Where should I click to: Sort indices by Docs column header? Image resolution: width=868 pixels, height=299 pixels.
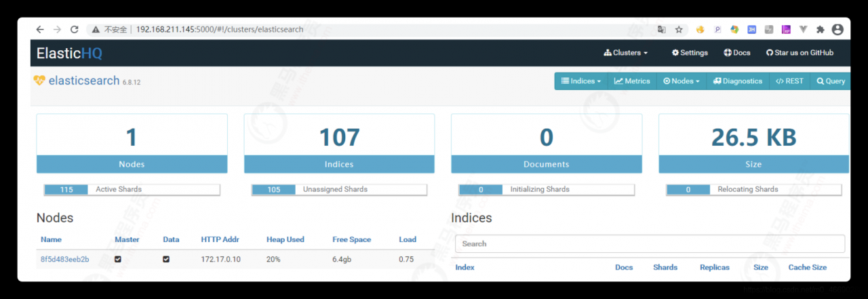pos(624,267)
